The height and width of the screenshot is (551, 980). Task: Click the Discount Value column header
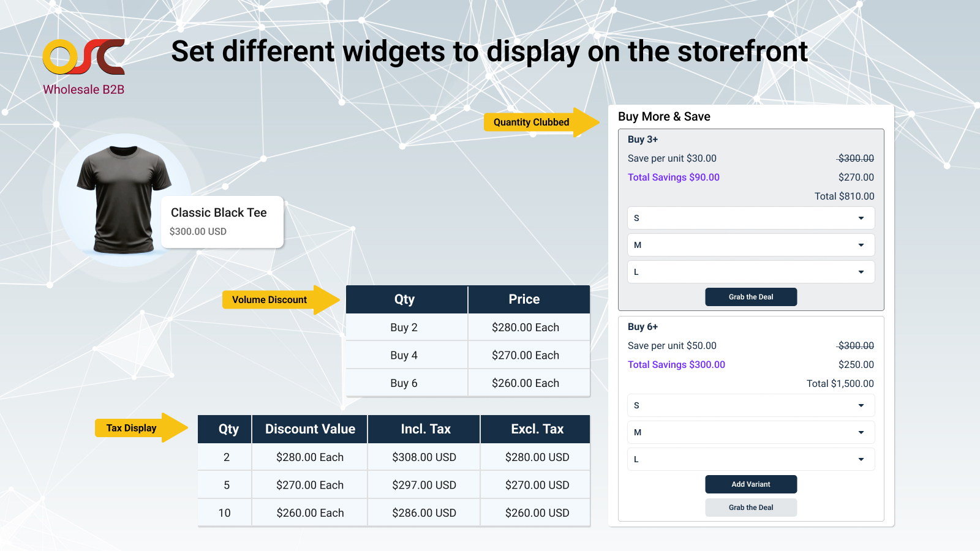310,429
